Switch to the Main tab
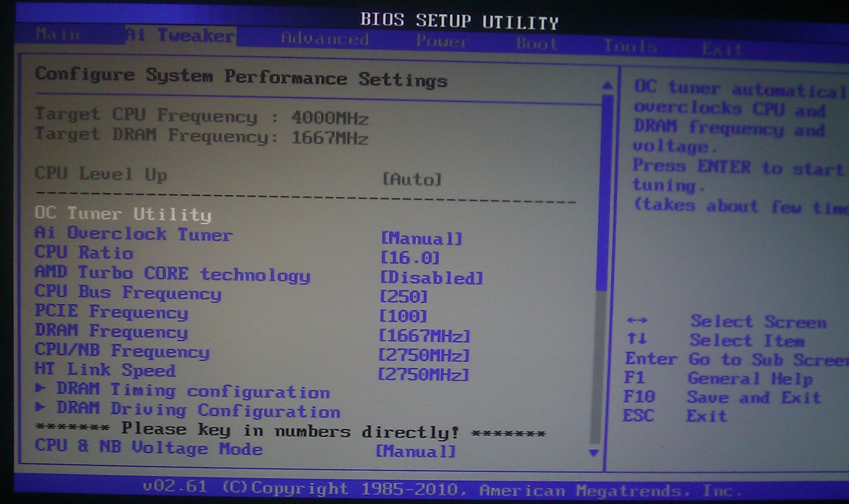Viewport: 849px width, 504px height. [58, 34]
